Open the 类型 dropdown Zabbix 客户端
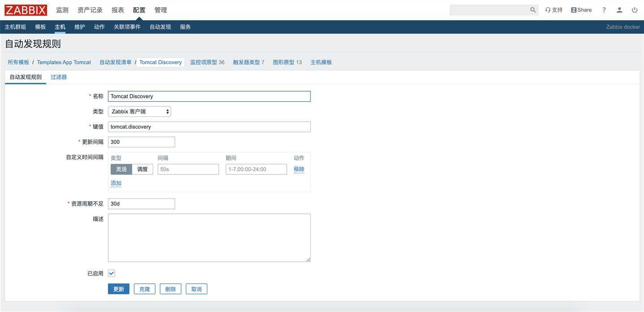The height and width of the screenshot is (312, 644). [x=139, y=111]
